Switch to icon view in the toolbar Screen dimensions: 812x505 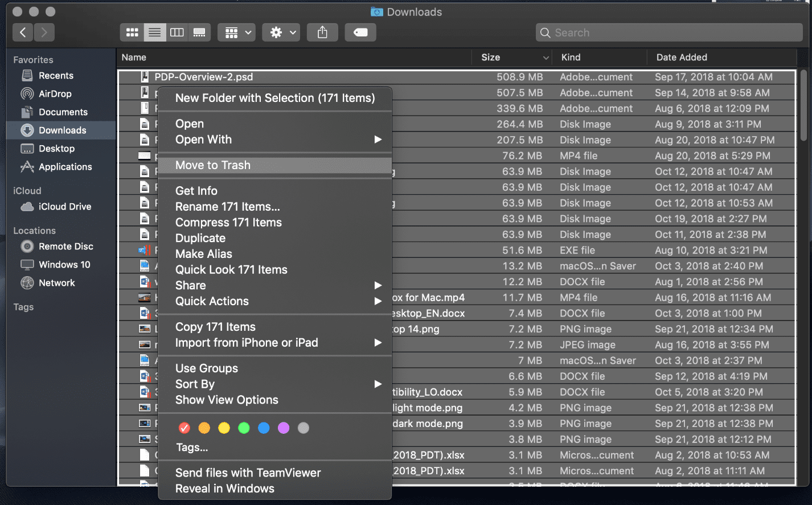132,32
